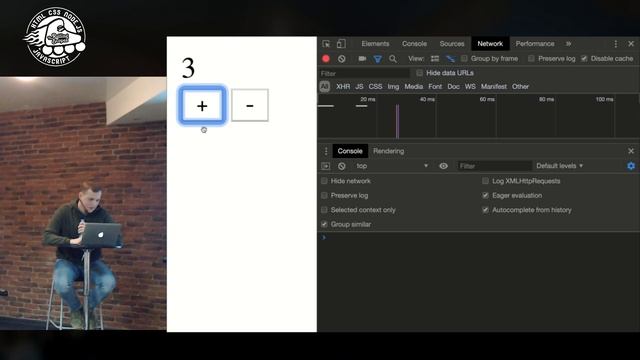
Task: Toggle the network filter funnel icon
Action: pyautogui.click(x=378, y=59)
